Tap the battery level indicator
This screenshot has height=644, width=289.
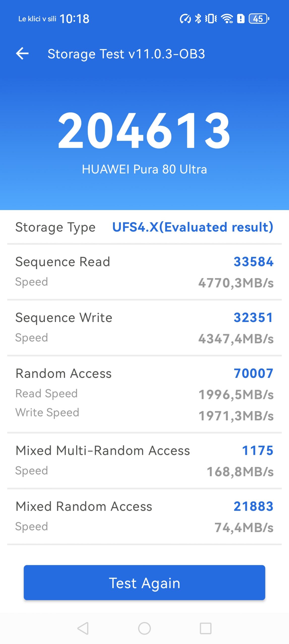coord(259,19)
